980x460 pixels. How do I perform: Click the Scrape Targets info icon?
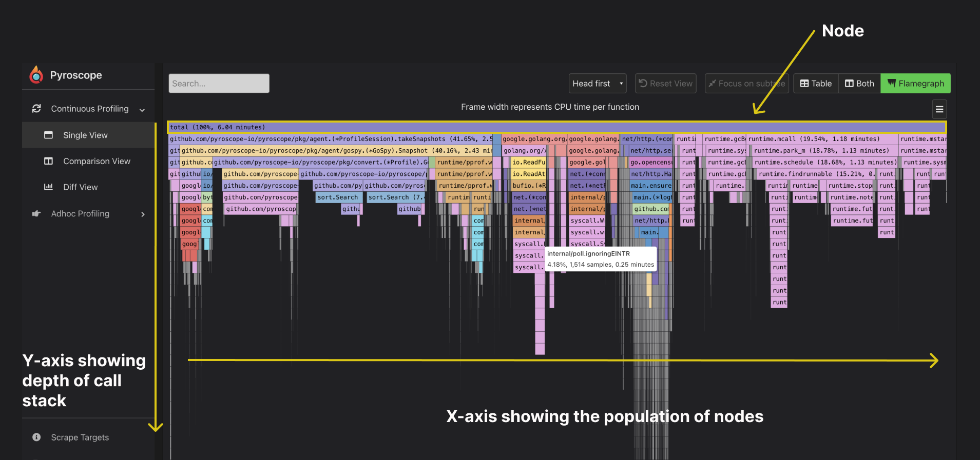[x=36, y=437]
